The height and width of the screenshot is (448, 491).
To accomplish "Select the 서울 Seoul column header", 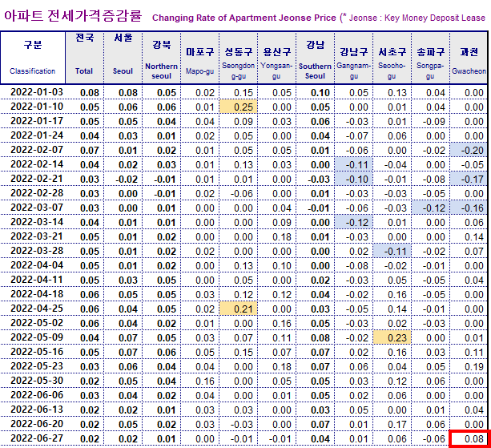I will pyautogui.click(x=123, y=58).
